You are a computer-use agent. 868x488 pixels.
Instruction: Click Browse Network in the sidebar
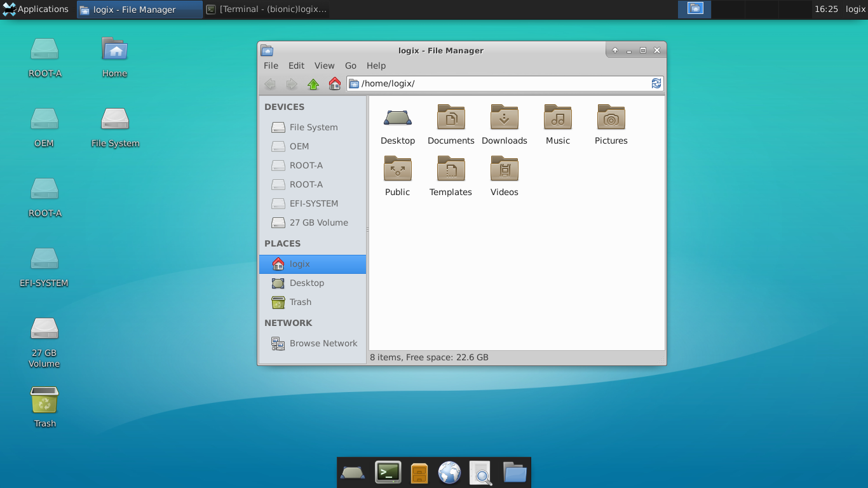coord(324,343)
